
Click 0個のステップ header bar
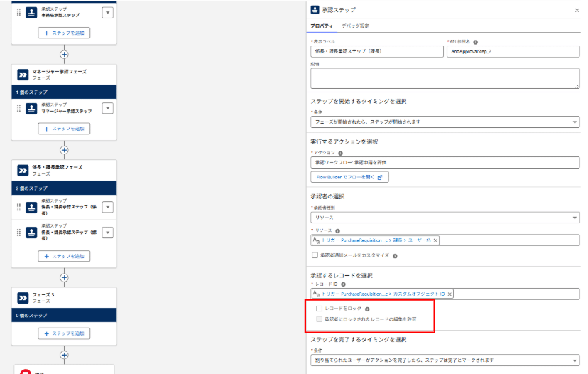[x=64, y=316]
